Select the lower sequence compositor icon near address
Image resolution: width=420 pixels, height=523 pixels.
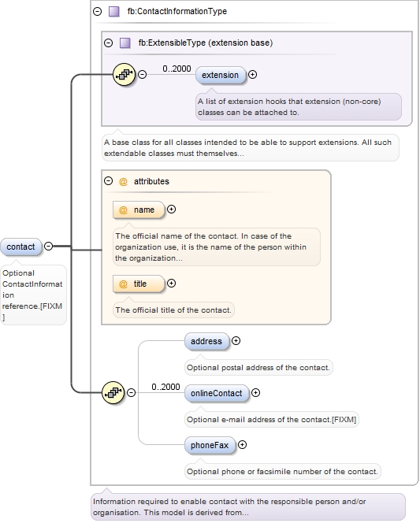pyautogui.click(x=113, y=392)
